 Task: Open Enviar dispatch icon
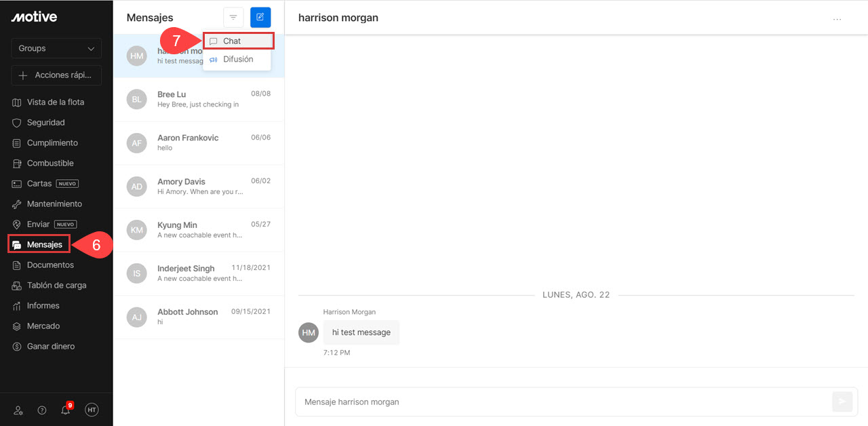click(x=18, y=225)
